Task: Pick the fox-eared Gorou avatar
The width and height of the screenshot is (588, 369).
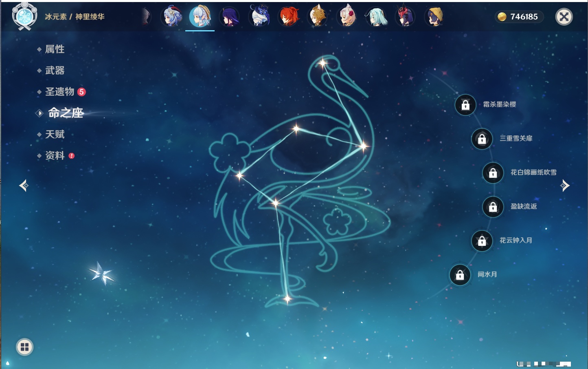Action: coord(318,17)
